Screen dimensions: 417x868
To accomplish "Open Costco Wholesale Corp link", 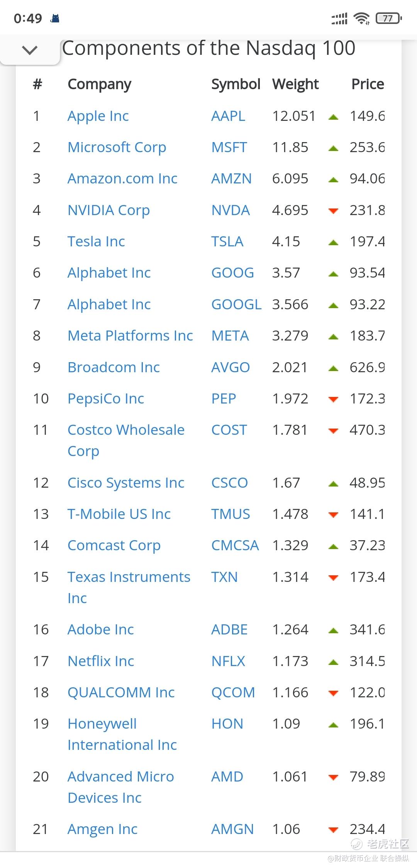I will pyautogui.click(x=126, y=440).
